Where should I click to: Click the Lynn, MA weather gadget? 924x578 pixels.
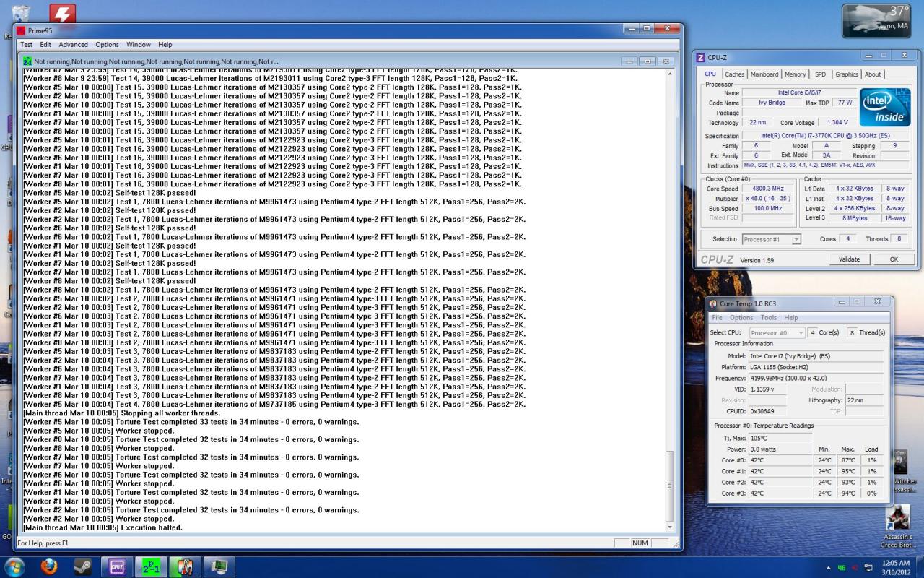[x=876, y=20]
